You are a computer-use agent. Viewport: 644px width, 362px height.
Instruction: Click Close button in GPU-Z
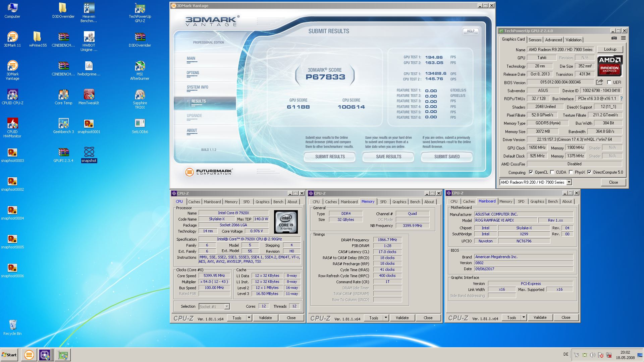[613, 182]
